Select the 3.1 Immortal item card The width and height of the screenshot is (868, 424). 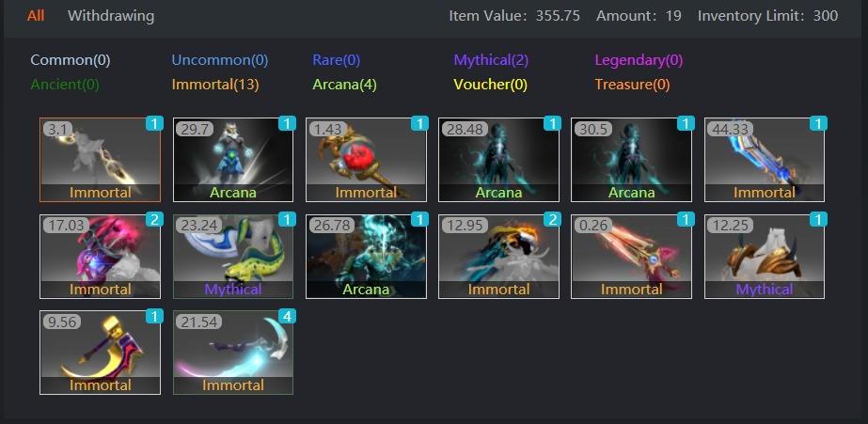click(x=101, y=160)
